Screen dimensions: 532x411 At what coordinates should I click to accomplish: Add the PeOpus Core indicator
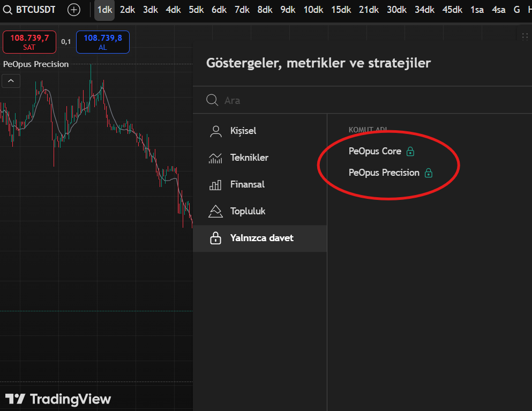point(374,151)
